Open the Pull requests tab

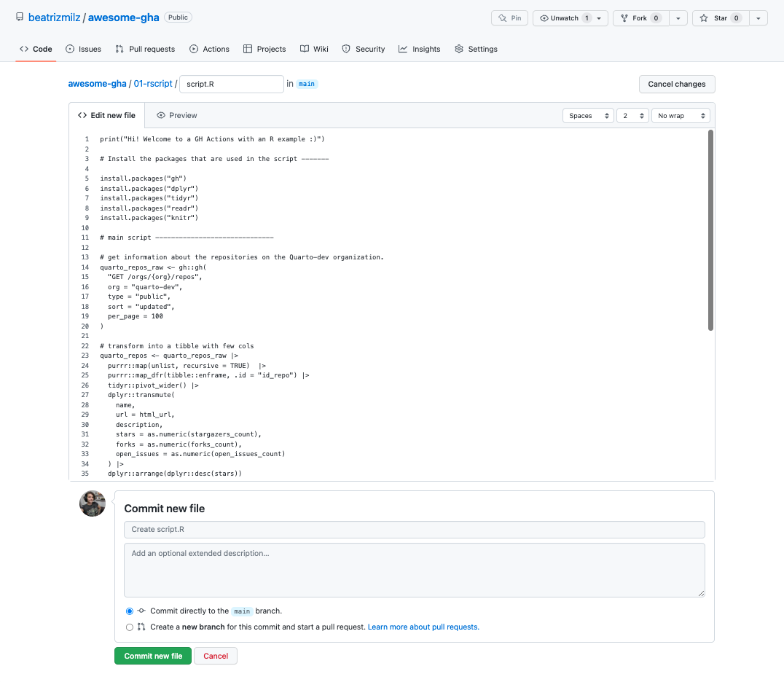[x=145, y=49]
